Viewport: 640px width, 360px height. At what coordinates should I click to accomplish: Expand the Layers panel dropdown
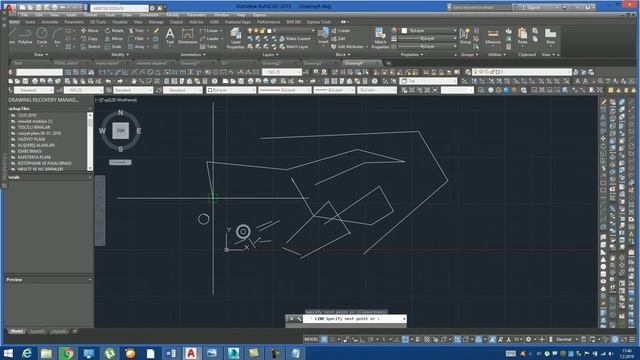[270, 54]
